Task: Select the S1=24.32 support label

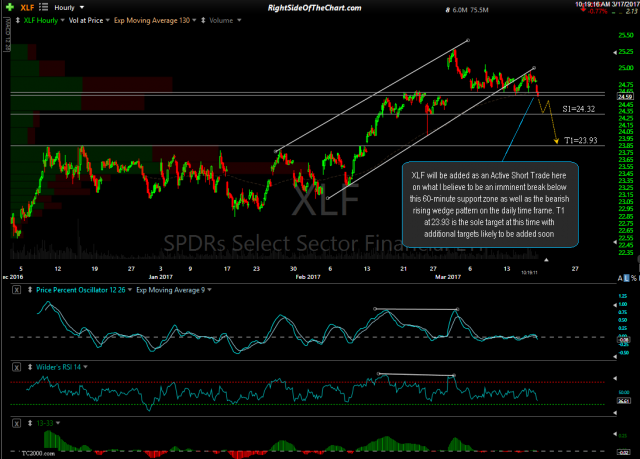Action: [x=578, y=109]
